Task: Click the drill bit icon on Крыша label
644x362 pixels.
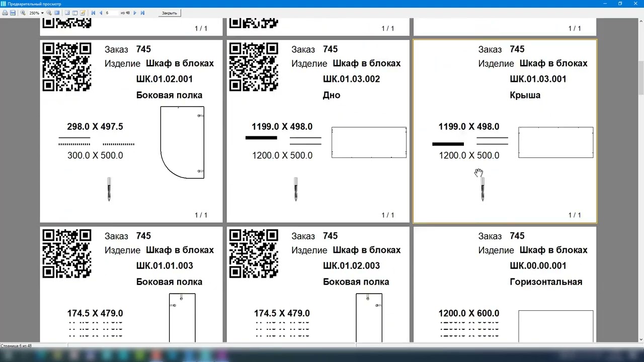Action: [482, 189]
